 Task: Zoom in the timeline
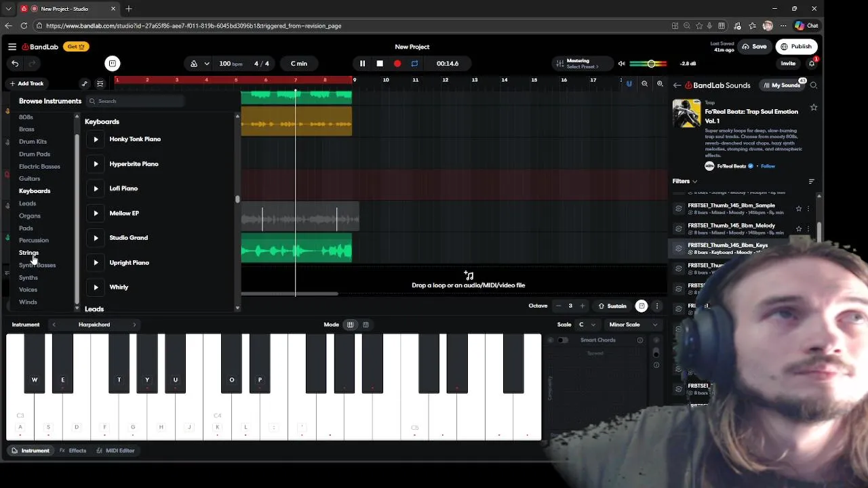click(x=660, y=84)
